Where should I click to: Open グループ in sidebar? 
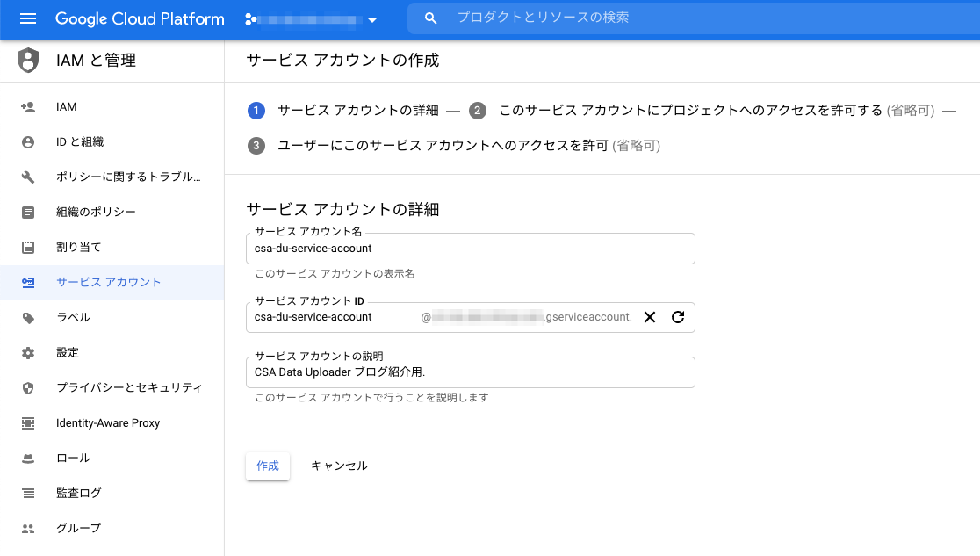(112, 529)
